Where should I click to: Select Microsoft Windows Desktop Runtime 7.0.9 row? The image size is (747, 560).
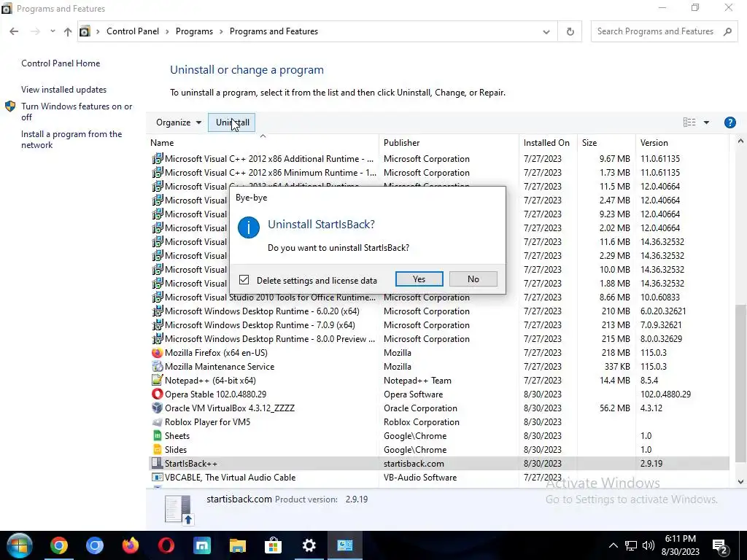(x=439, y=325)
